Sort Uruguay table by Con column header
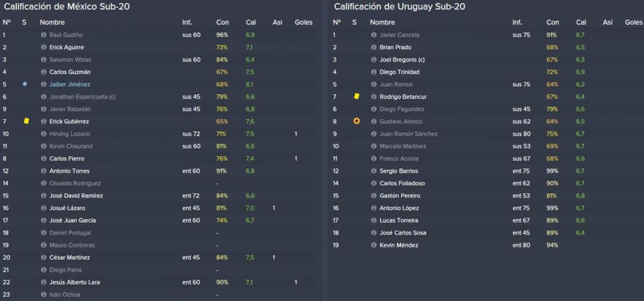This screenshot has height=301, width=644. [552, 23]
